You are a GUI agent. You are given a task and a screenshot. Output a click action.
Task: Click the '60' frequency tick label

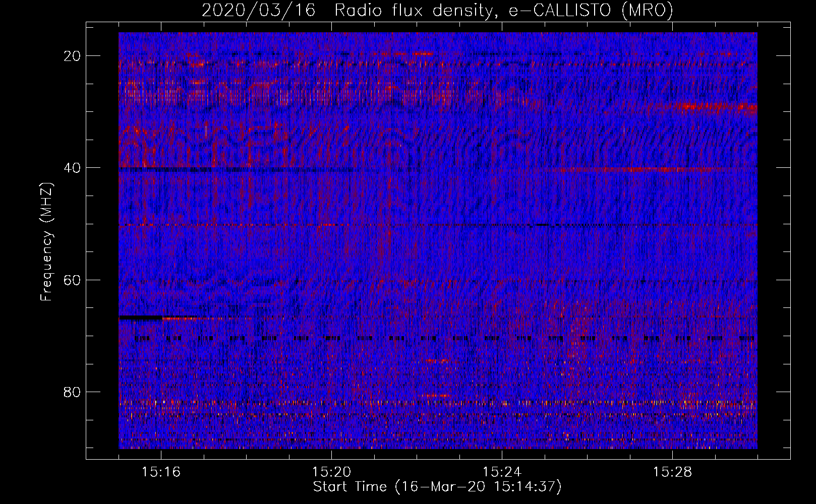73,280
